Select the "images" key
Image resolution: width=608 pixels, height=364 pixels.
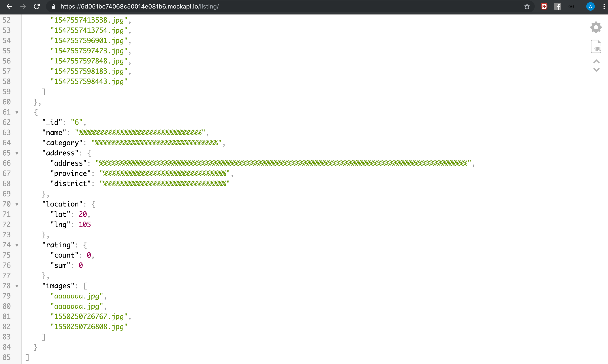pos(58,286)
